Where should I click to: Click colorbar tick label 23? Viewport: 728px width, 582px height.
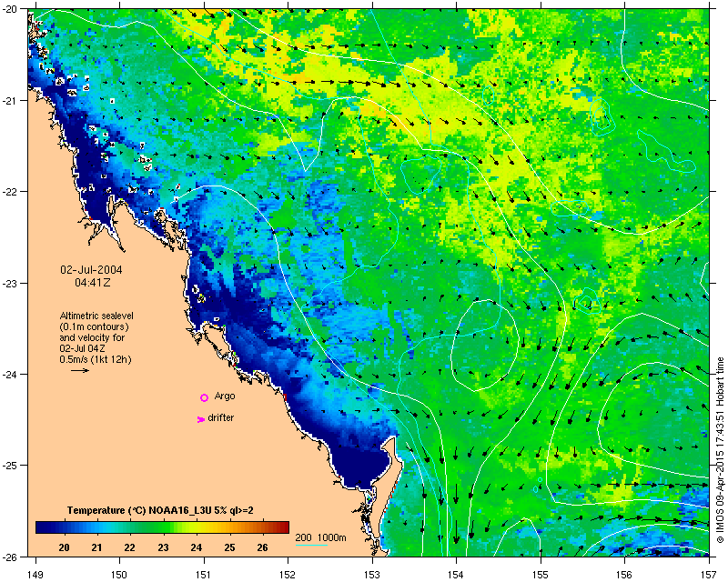(x=163, y=547)
